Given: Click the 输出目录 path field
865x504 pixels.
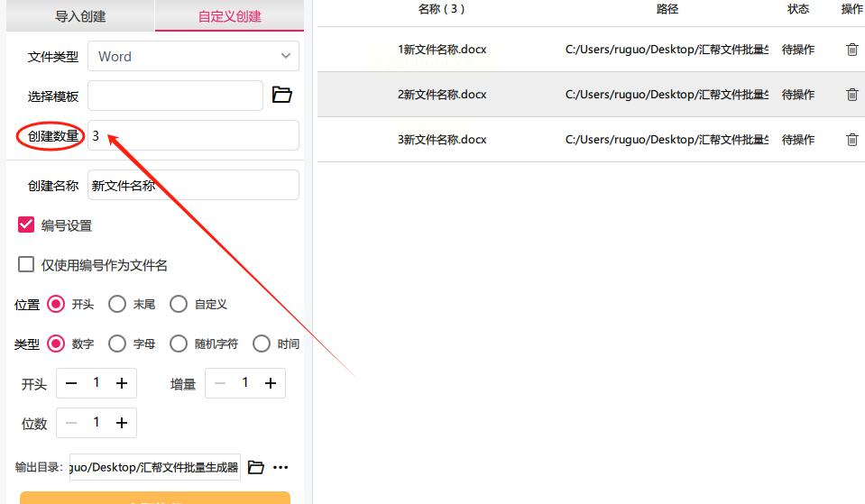Looking at the screenshot, I should click(155, 468).
